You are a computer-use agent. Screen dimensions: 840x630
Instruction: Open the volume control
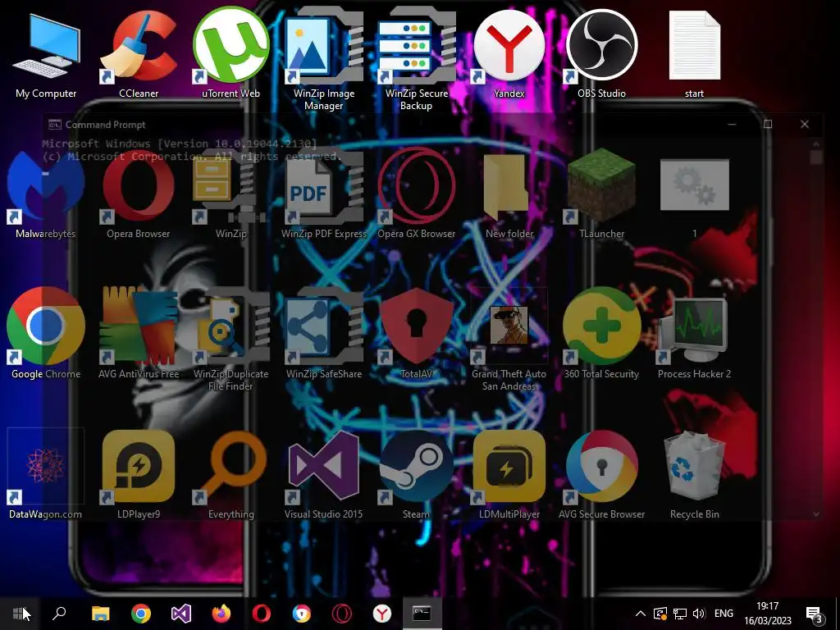pyautogui.click(x=699, y=614)
